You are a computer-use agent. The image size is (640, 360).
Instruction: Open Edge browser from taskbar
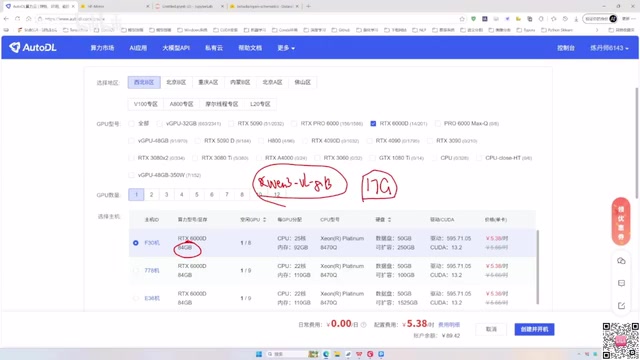[326, 354]
